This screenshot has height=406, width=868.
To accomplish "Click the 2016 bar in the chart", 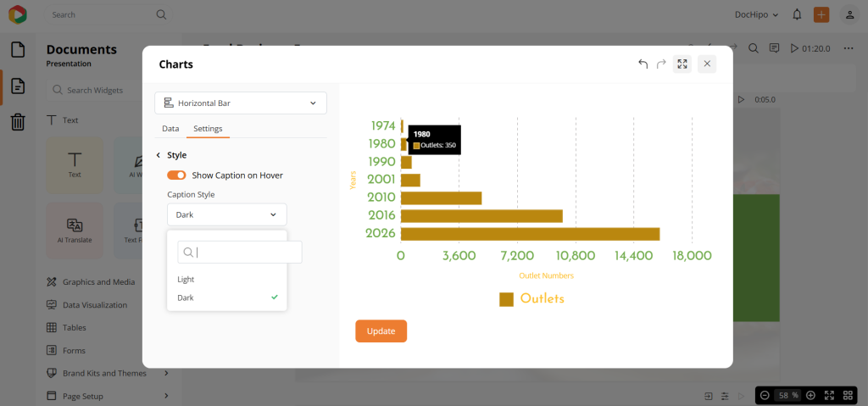I will click(481, 216).
